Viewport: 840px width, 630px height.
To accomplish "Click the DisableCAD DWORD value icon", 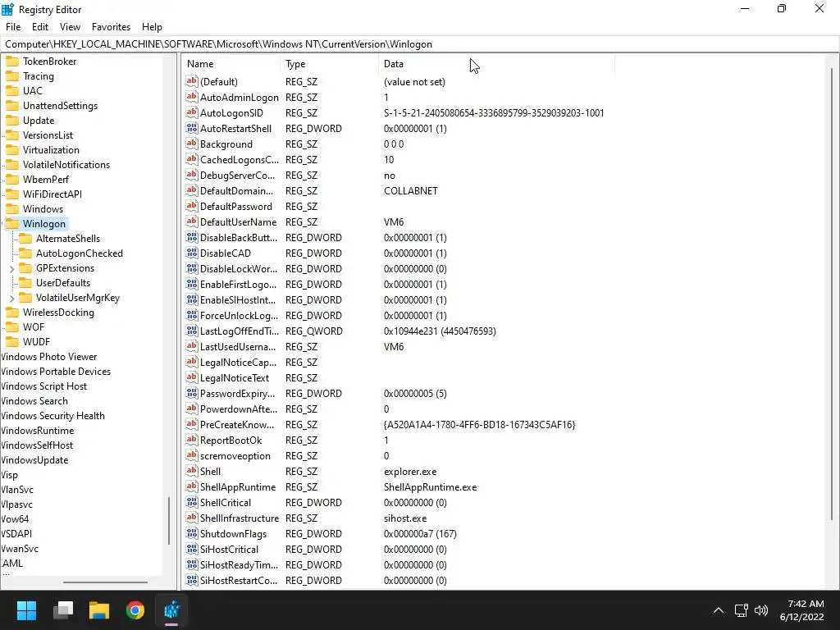I will (192, 253).
